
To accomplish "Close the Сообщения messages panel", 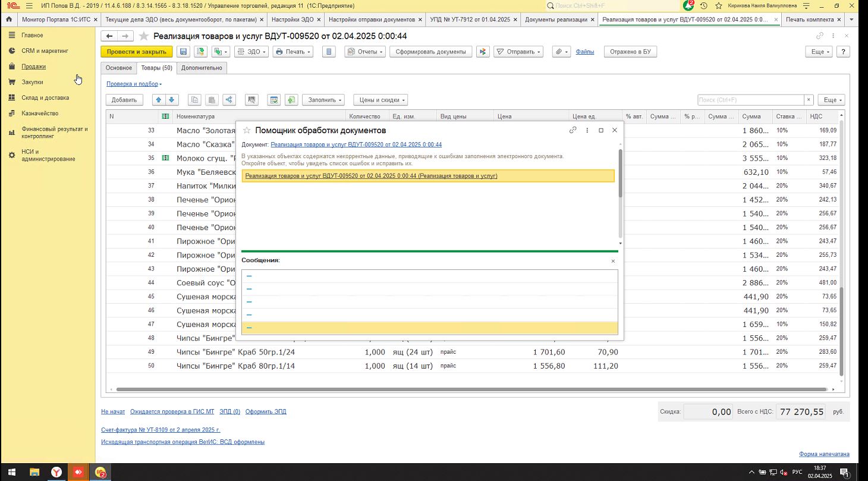I will tap(613, 261).
